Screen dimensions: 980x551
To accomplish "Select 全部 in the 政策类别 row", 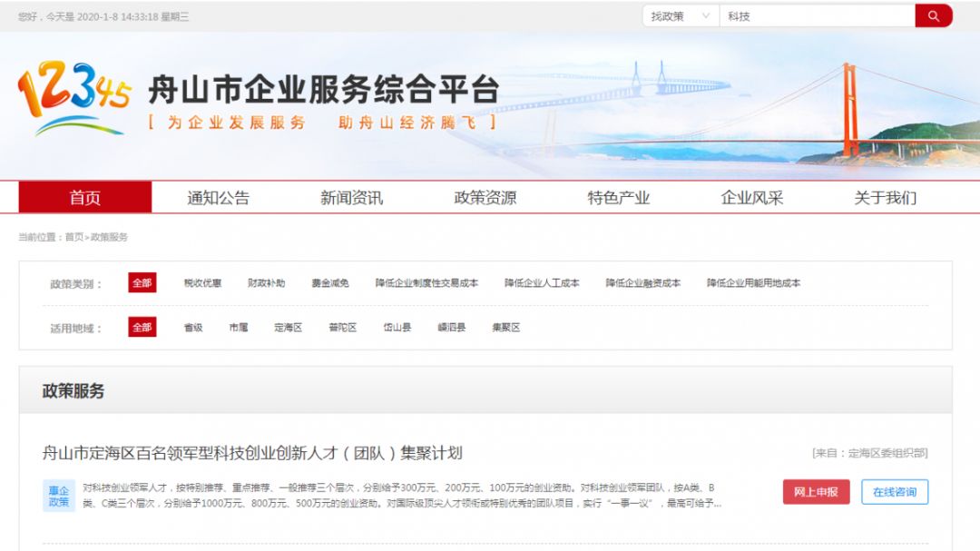I will 142,282.
